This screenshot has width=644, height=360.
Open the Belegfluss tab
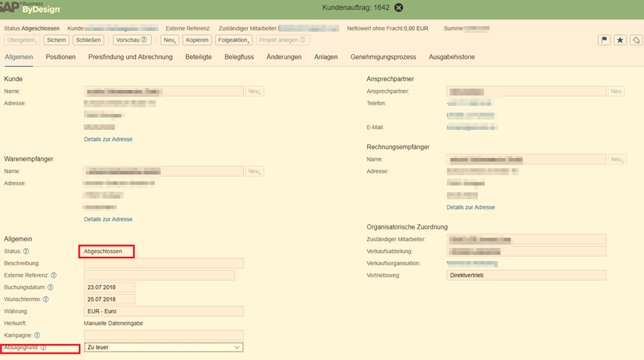tap(239, 57)
